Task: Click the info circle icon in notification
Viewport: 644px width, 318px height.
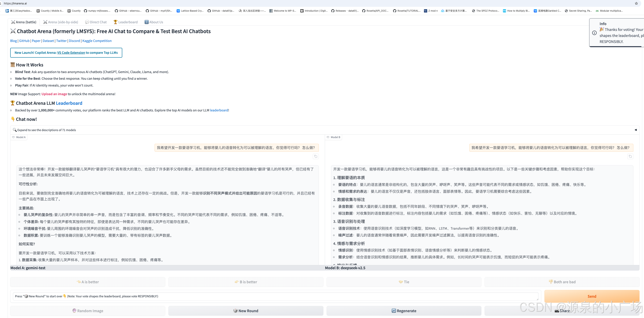Action: [594, 33]
